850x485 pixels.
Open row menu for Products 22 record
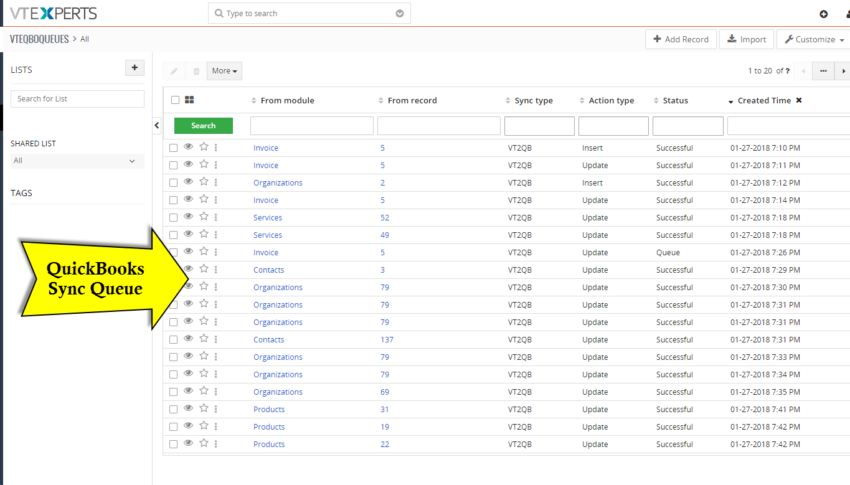pyautogui.click(x=216, y=444)
